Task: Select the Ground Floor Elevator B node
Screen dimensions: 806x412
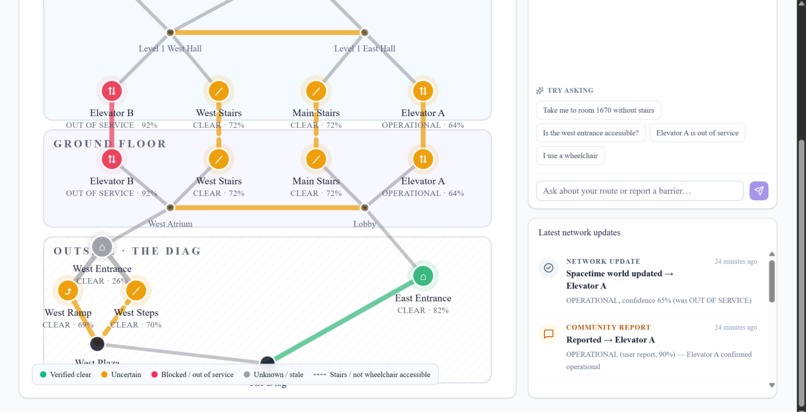Action: coord(112,159)
